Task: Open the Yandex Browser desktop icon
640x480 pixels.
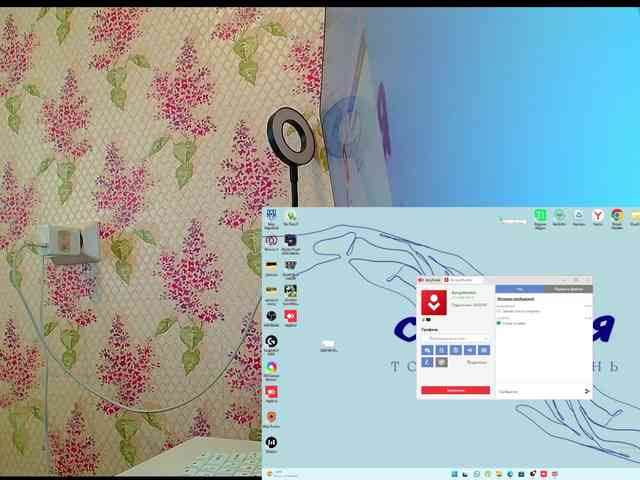Action: coord(598,217)
